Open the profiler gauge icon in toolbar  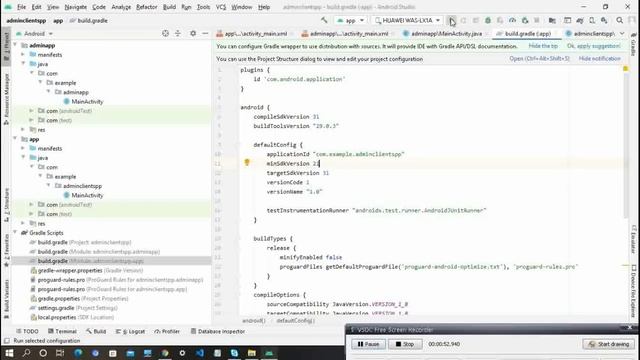coord(512,20)
